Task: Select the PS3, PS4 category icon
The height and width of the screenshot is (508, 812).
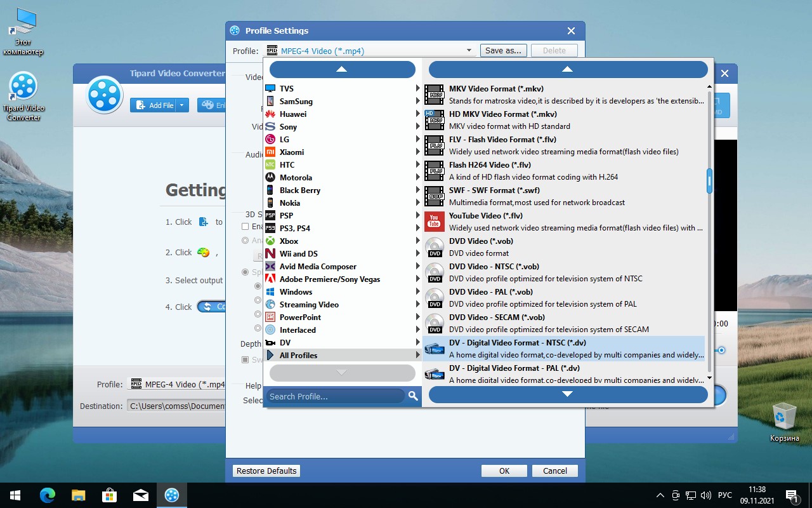Action: [x=270, y=228]
